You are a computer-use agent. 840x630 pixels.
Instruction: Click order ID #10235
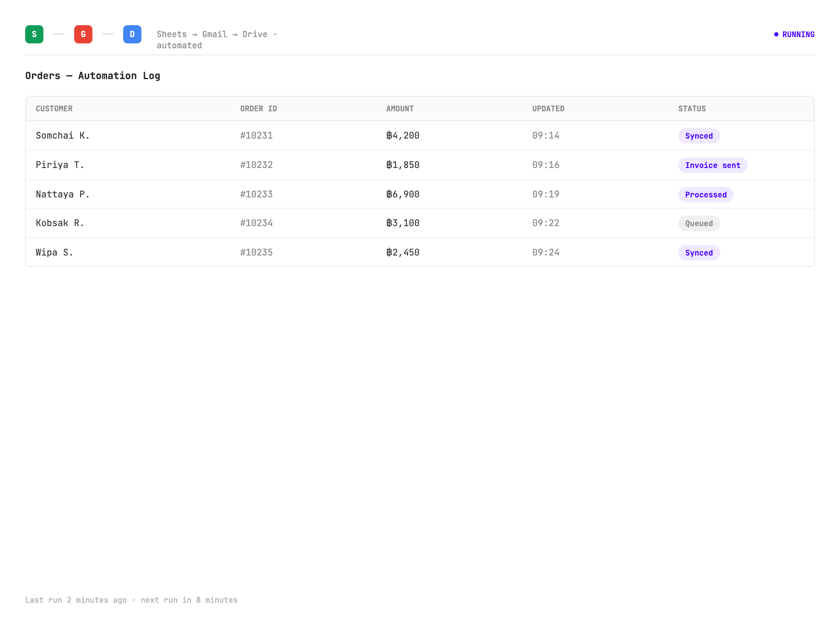click(256, 253)
